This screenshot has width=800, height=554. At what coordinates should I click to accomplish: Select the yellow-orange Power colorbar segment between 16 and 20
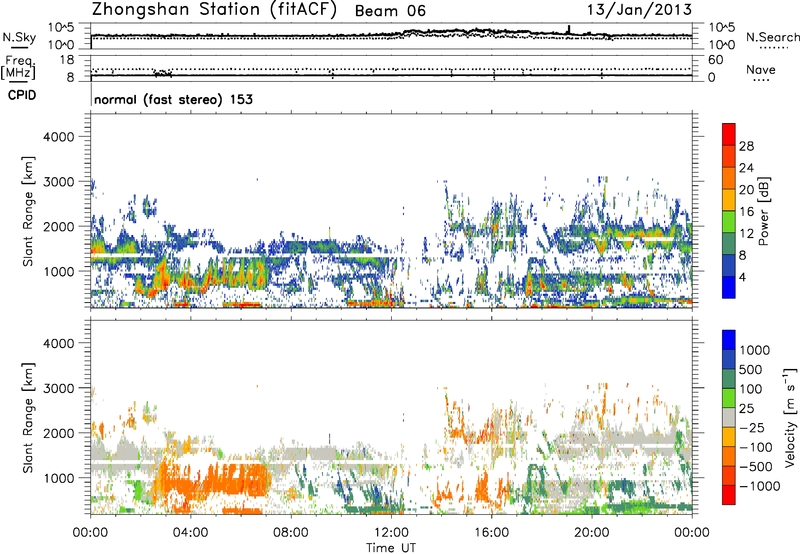click(729, 199)
